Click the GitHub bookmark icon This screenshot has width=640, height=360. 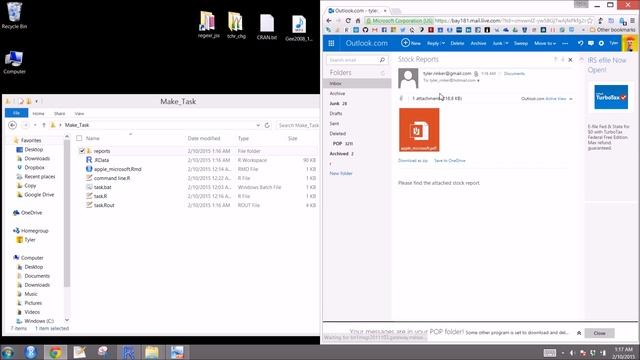pos(365,30)
